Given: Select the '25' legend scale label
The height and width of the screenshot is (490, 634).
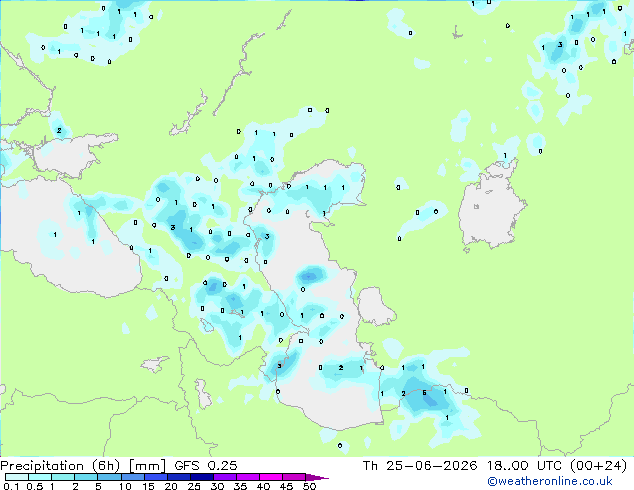Looking at the screenshot, I should 194,486.
